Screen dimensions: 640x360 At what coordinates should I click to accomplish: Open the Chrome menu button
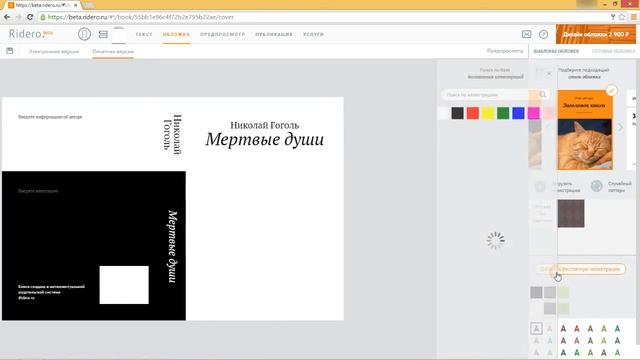(x=634, y=17)
